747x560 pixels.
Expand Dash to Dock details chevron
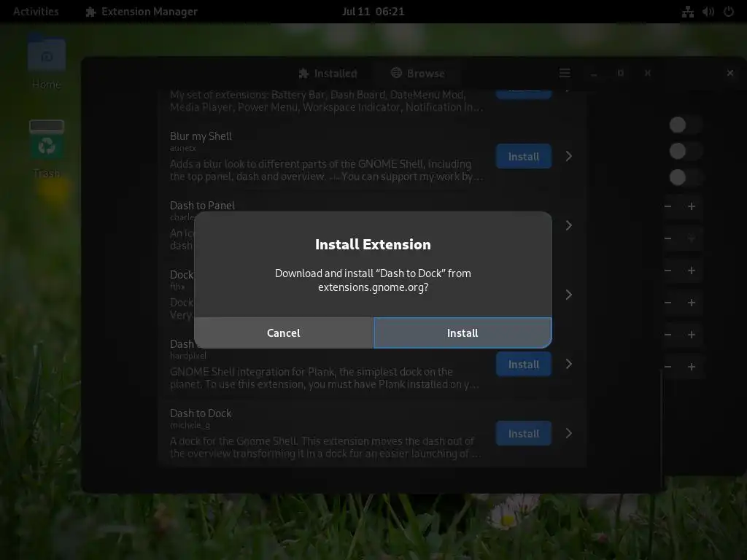[x=569, y=433]
